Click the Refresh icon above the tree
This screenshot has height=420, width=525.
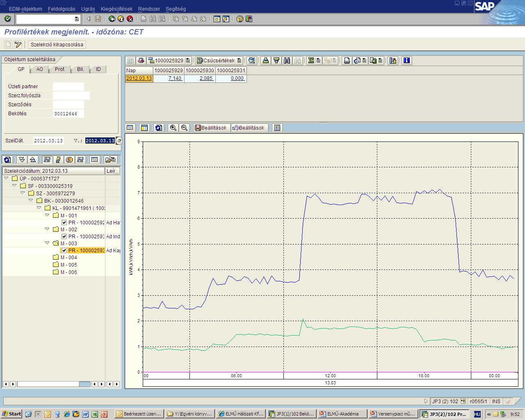(7, 160)
